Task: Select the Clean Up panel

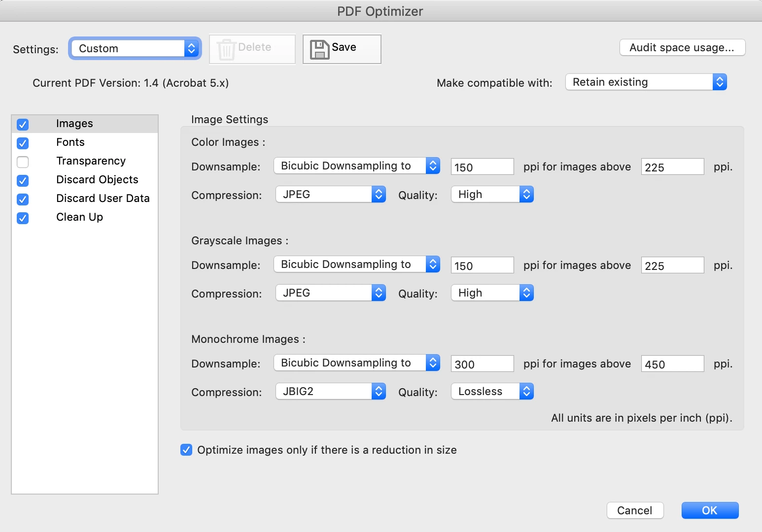Action: 85,217
